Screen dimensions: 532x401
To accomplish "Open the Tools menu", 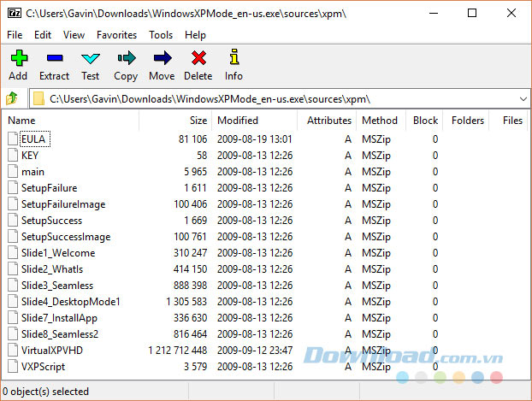I will [x=161, y=35].
